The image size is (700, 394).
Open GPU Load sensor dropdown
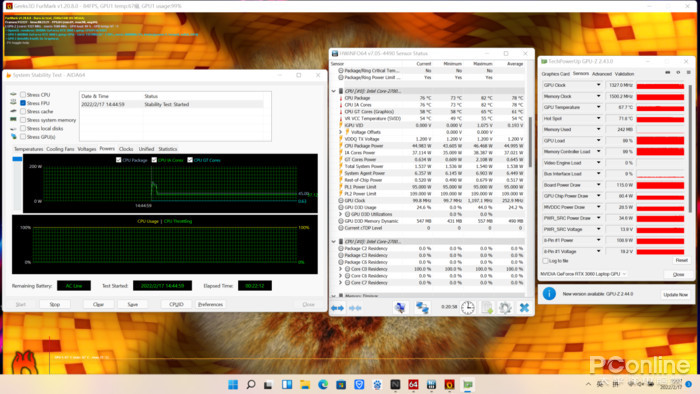(598, 141)
